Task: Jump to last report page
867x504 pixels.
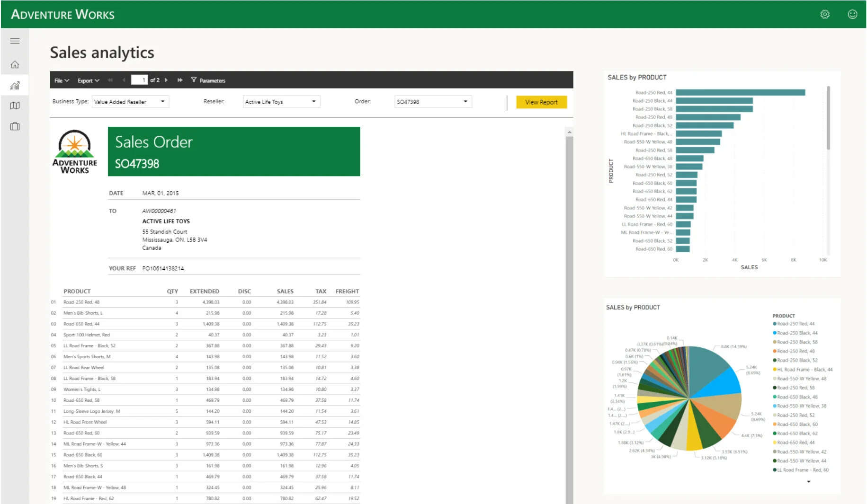Action: 180,80
